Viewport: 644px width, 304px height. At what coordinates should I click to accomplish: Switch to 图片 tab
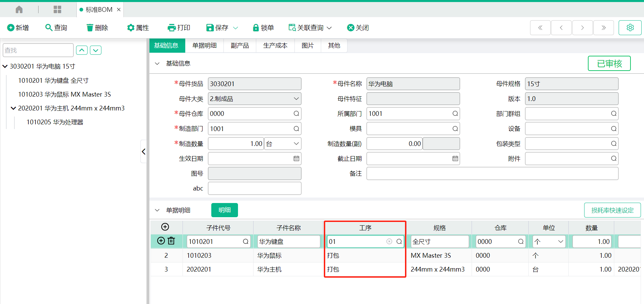point(308,45)
